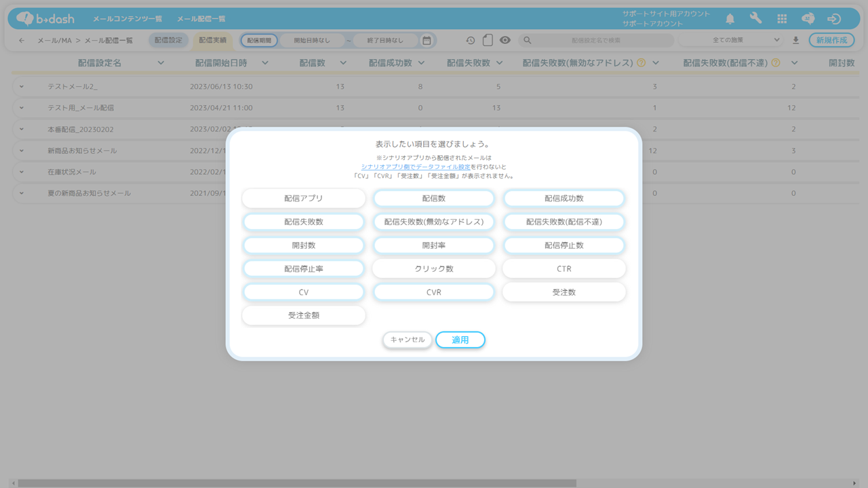This screenshot has width=868, height=488.
Task: Toggle the 配信成功数 item in the dialog
Action: pos(564,199)
